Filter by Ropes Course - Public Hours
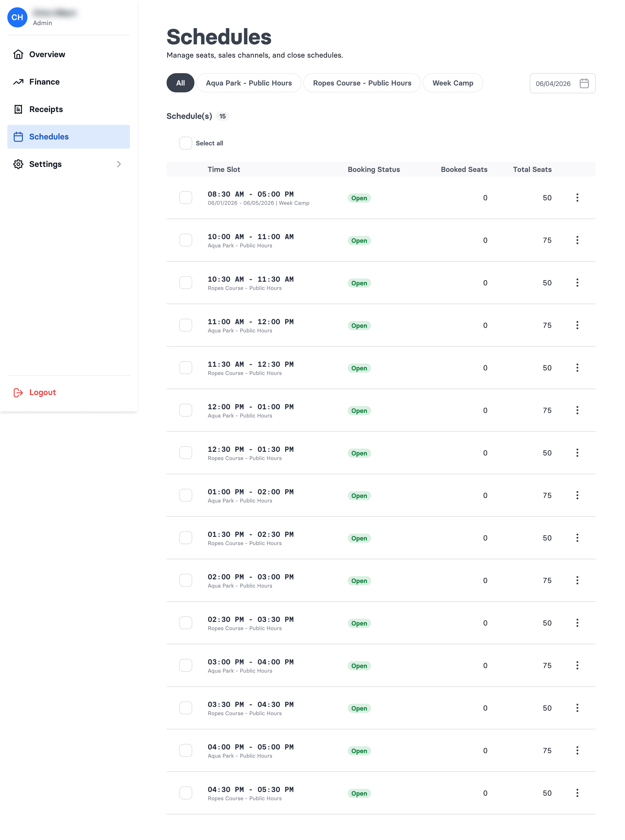This screenshot has height=840, width=625. [x=362, y=83]
